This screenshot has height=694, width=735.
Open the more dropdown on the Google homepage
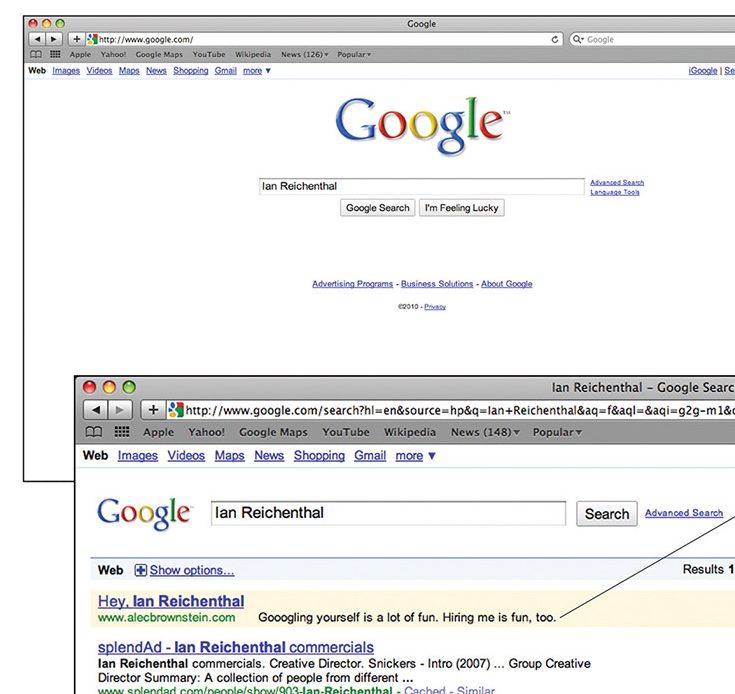click(256, 71)
